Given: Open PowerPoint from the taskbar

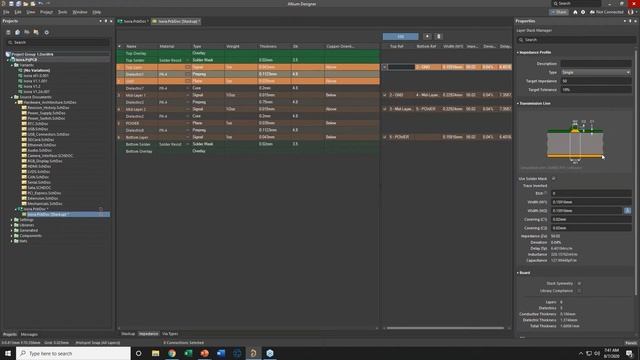Looking at the screenshot, I should pyautogui.click(x=204, y=353).
